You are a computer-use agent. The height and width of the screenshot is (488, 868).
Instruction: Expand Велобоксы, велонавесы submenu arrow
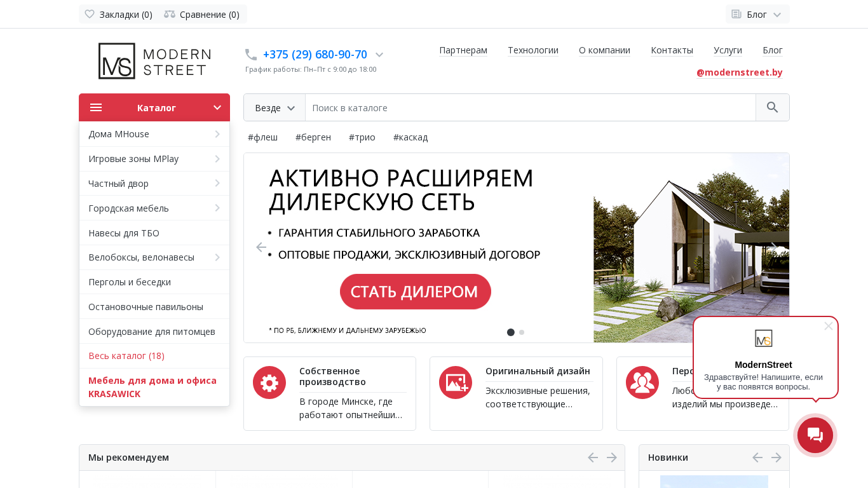click(217, 257)
